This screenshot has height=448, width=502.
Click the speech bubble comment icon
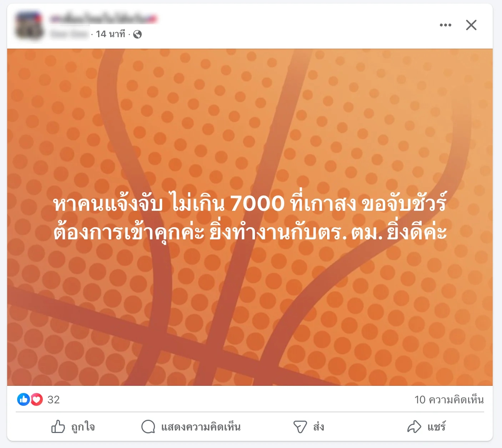[148, 427]
